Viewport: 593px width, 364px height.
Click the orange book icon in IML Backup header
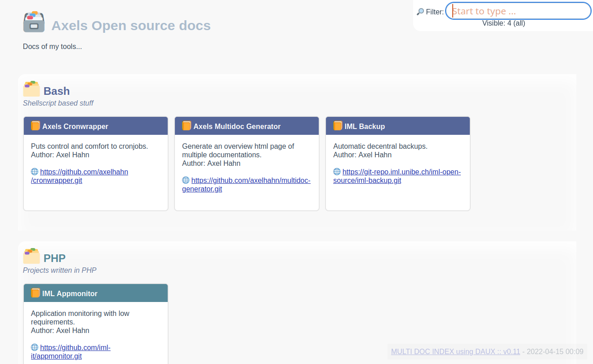tap(338, 126)
